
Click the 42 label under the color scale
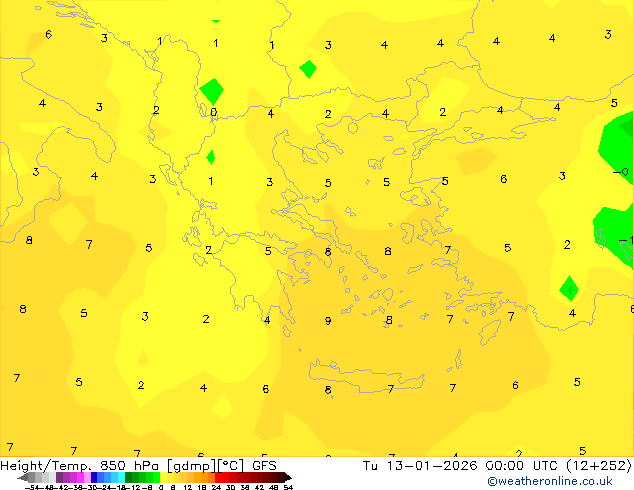(x=259, y=488)
